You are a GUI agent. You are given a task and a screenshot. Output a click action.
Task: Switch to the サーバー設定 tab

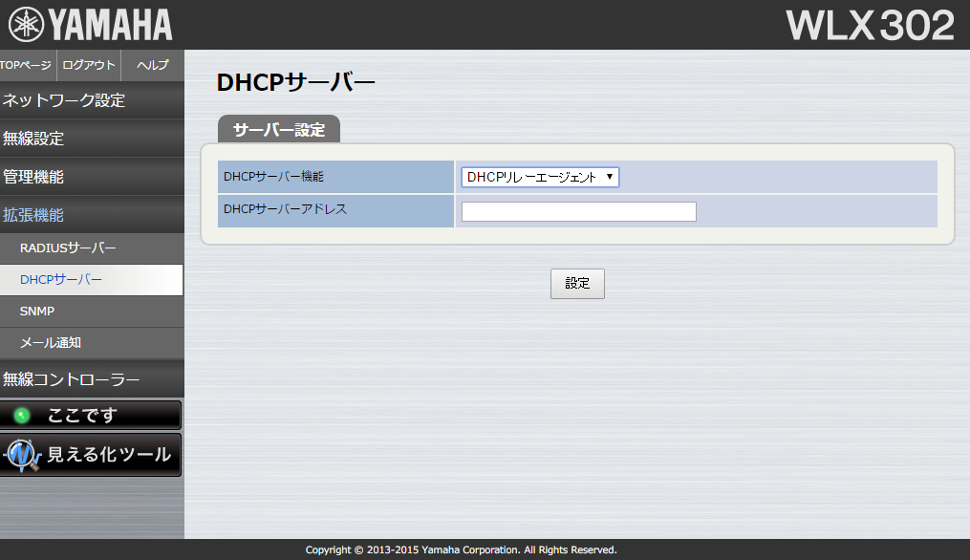click(x=278, y=126)
